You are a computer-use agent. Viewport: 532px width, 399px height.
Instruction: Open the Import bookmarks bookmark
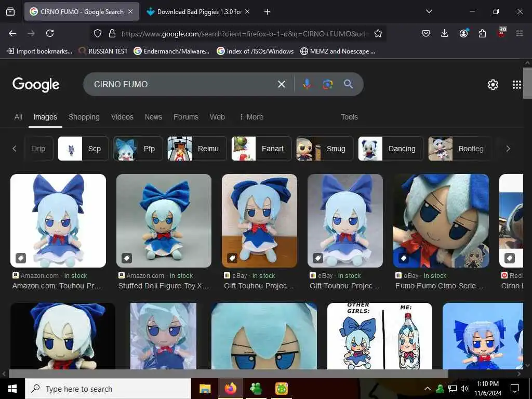pos(39,51)
